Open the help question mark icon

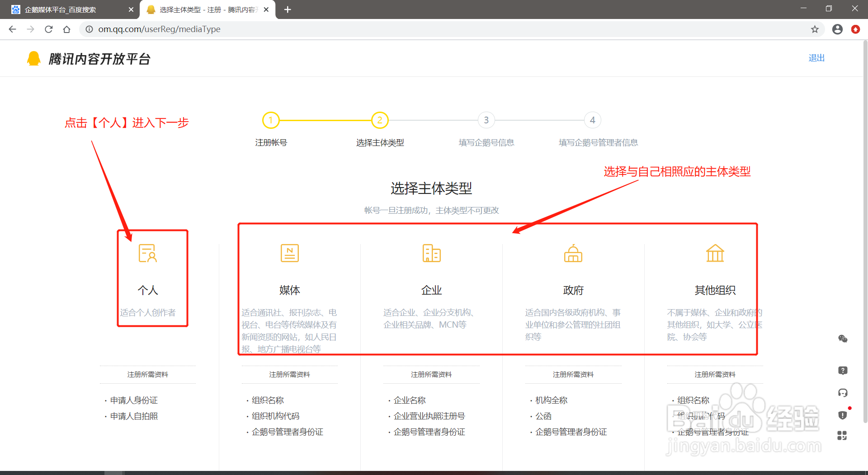pyautogui.click(x=843, y=371)
